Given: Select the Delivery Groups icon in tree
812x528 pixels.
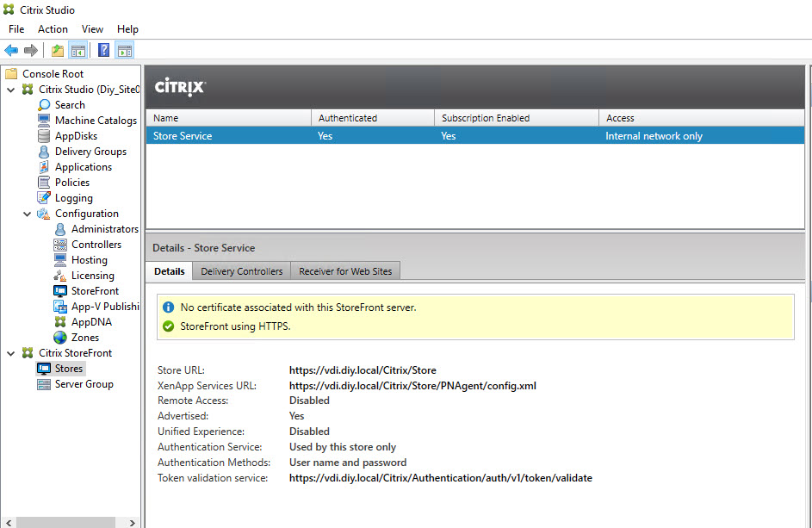Looking at the screenshot, I should click(x=45, y=152).
